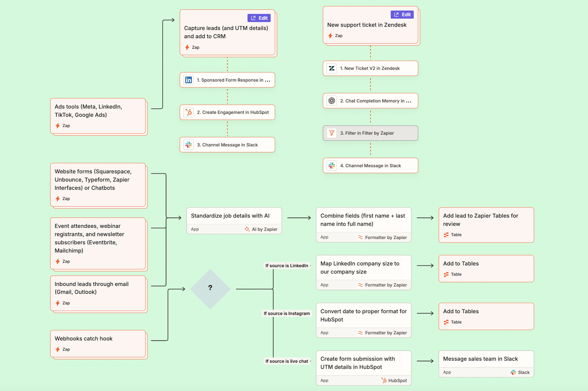This screenshot has height=391, width=588.
Task: Click 'Create form submission with UTM details' text
Action: click(x=357, y=363)
